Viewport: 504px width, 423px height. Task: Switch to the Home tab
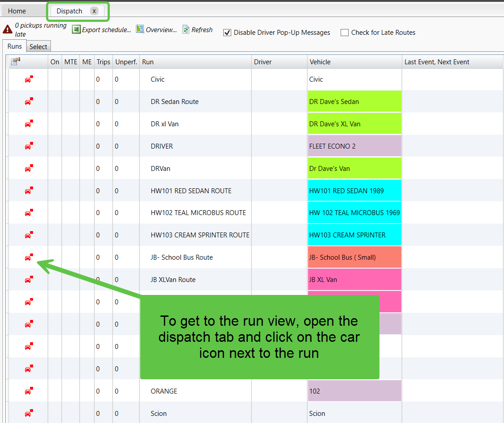click(17, 11)
